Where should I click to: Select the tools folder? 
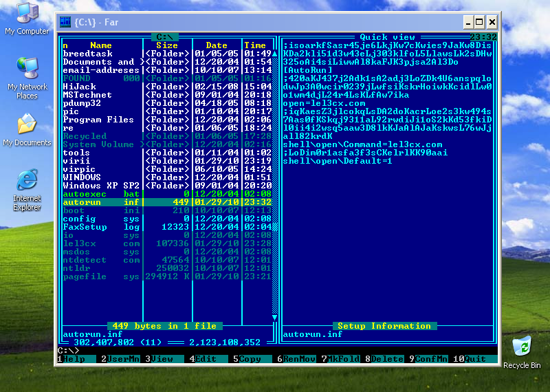point(167,153)
